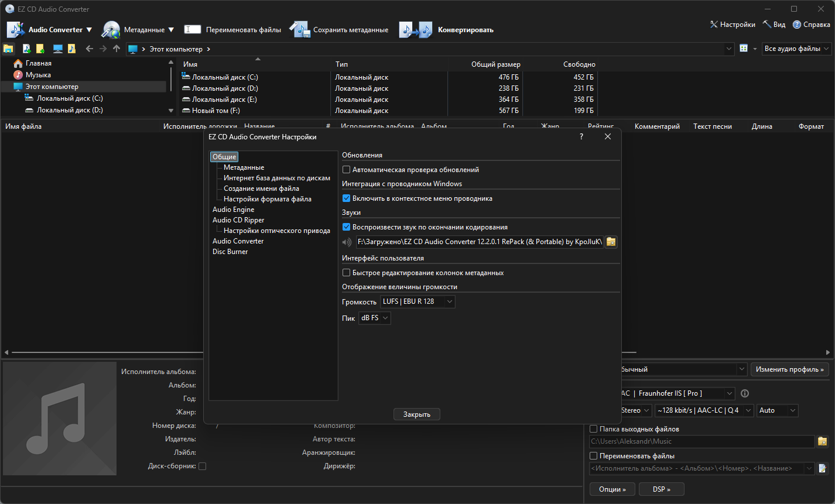Click the add audio file icon
835x504 pixels.
[26, 49]
